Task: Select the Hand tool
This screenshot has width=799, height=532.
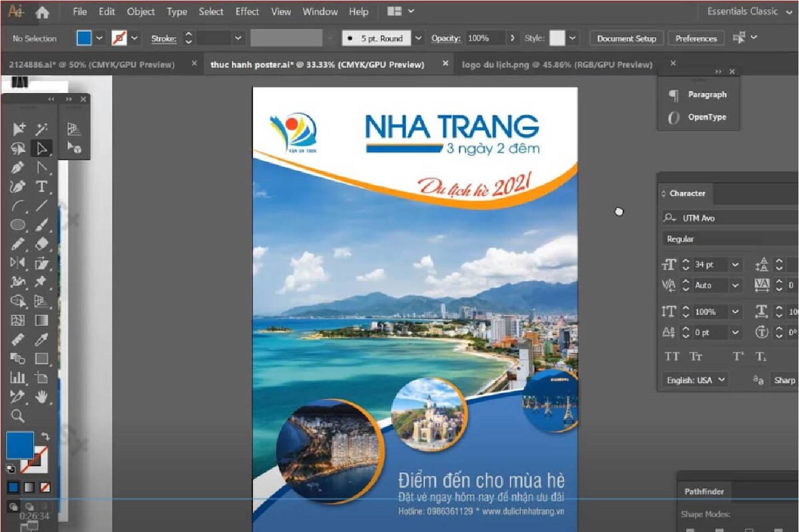Action: pyautogui.click(x=42, y=397)
